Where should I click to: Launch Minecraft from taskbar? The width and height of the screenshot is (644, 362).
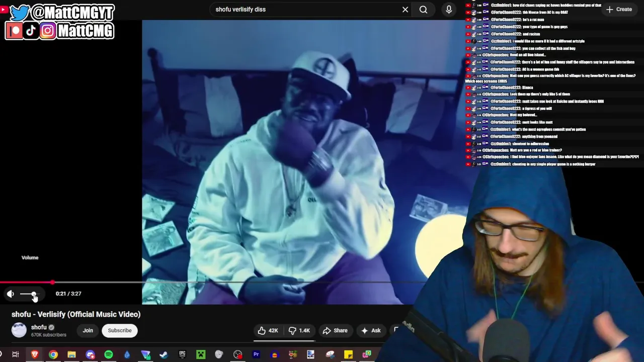(201, 354)
